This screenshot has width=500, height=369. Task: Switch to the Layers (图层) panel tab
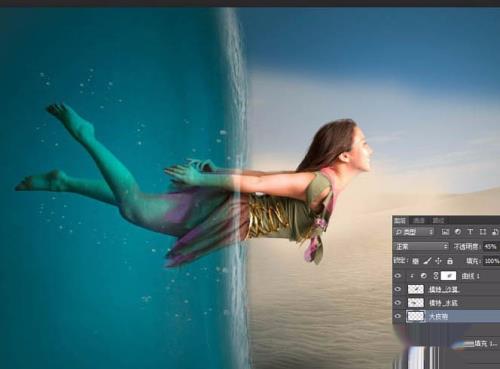point(400,221)
